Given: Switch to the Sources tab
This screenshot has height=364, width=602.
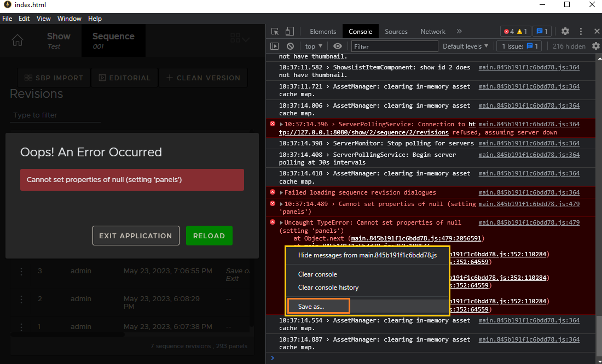Looking at the screenshot, I should [396, 31].
